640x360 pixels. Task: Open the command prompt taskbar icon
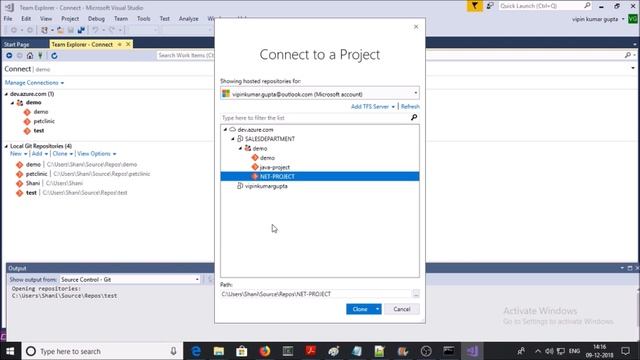tap(449, 351)
